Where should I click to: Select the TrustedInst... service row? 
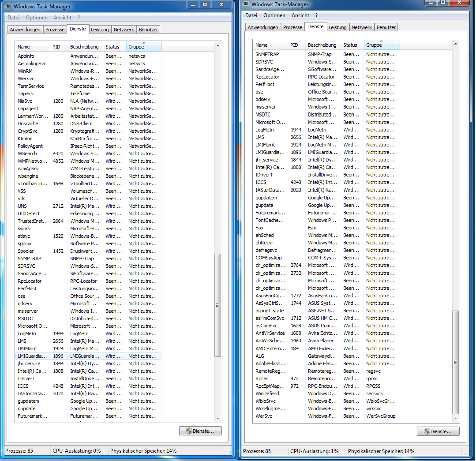[x=88, y=221]
